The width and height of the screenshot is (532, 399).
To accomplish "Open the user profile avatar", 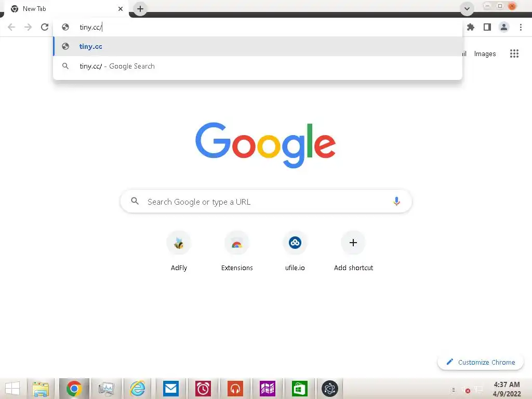I will (504, 27).
